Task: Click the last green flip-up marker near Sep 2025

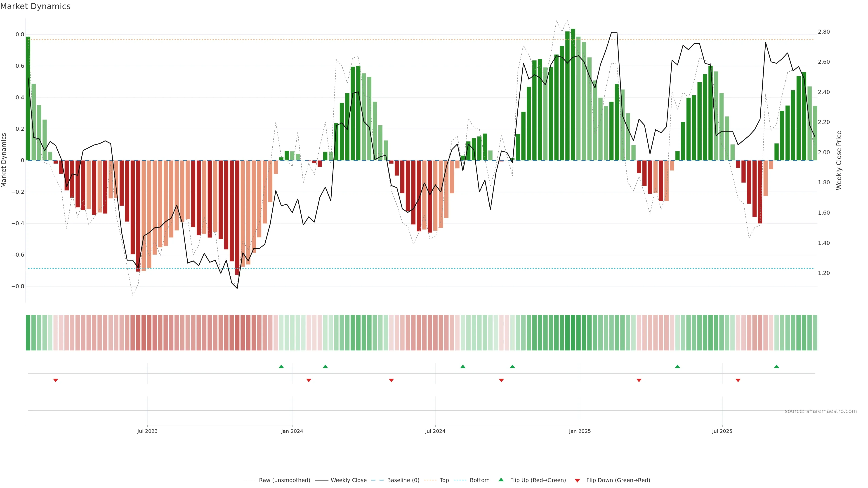Action: click(776, 366)
